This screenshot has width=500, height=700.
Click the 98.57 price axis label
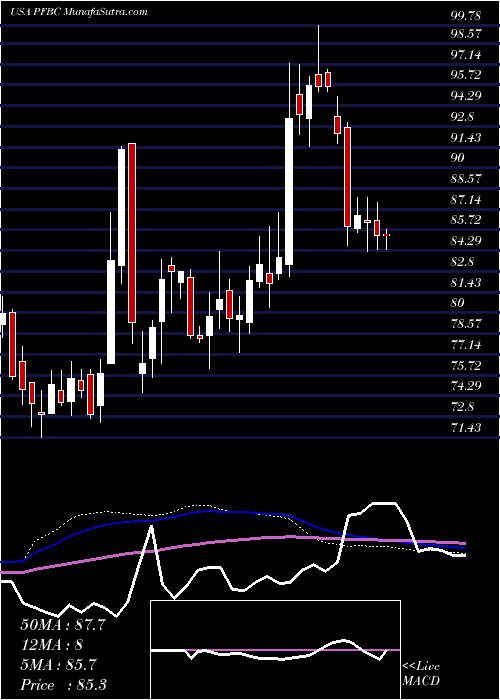pos(466,34)
